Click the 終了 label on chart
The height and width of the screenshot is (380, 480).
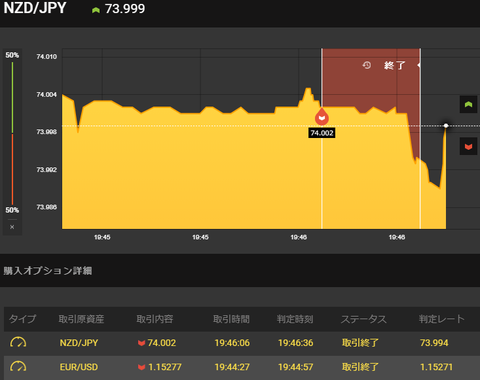395,65
